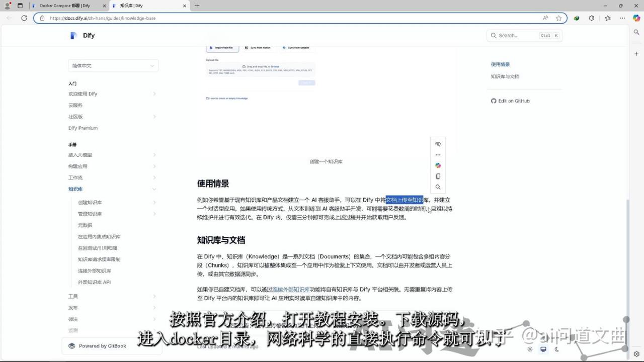Open 在应用内集成知识库 in the sidebar

99,237
